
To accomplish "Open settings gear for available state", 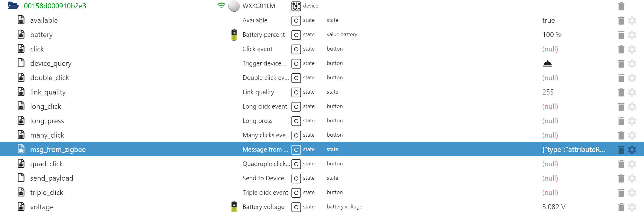I will coord(632,20).
